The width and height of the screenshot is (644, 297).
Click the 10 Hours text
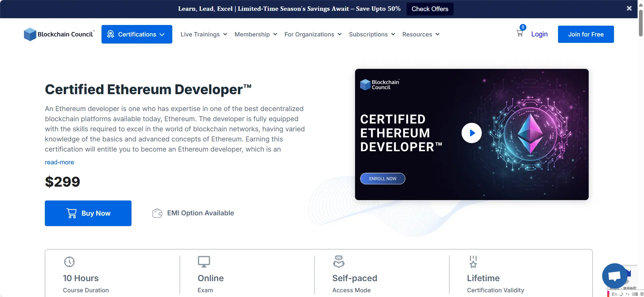click(x=81, y=278)
